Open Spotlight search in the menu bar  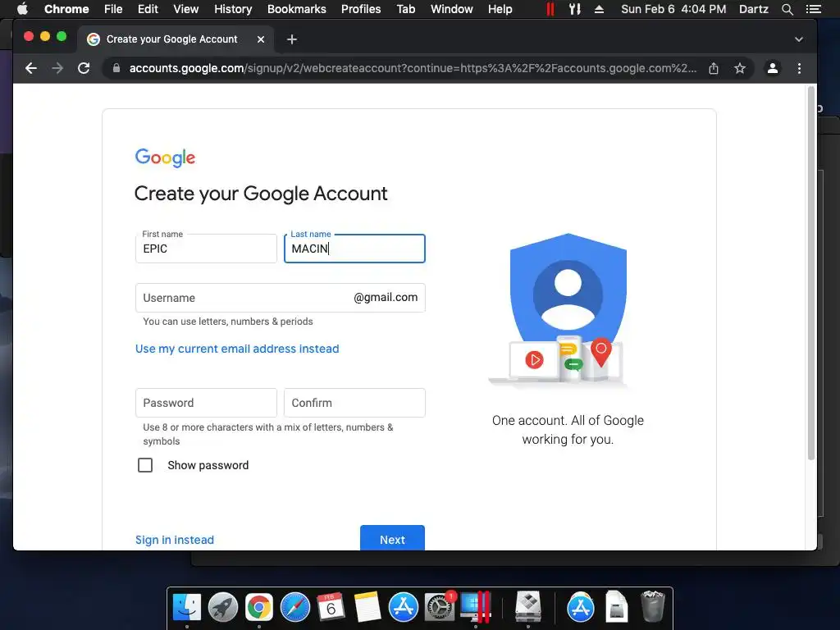click(787, 9)
